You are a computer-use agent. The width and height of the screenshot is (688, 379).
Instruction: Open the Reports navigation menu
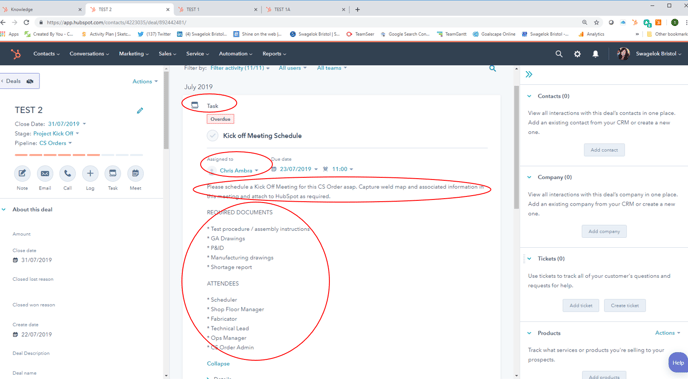(x=274, y=54)
